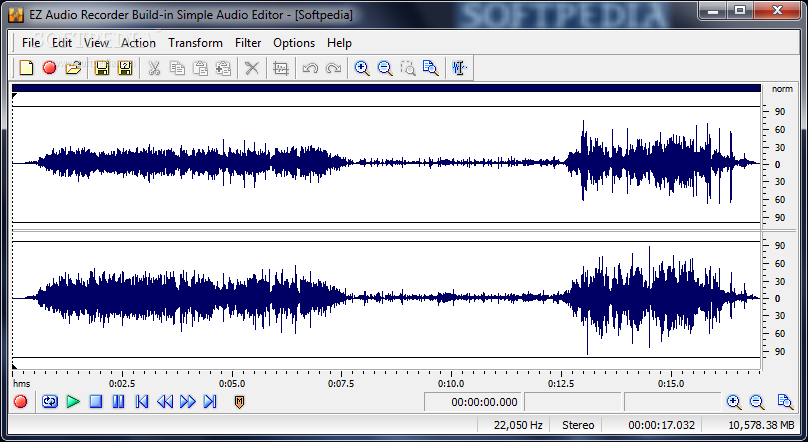The width and height of the screenshot is (808, 442).
Task: Delete selection with the X icon
Action: tap(251, 68)
